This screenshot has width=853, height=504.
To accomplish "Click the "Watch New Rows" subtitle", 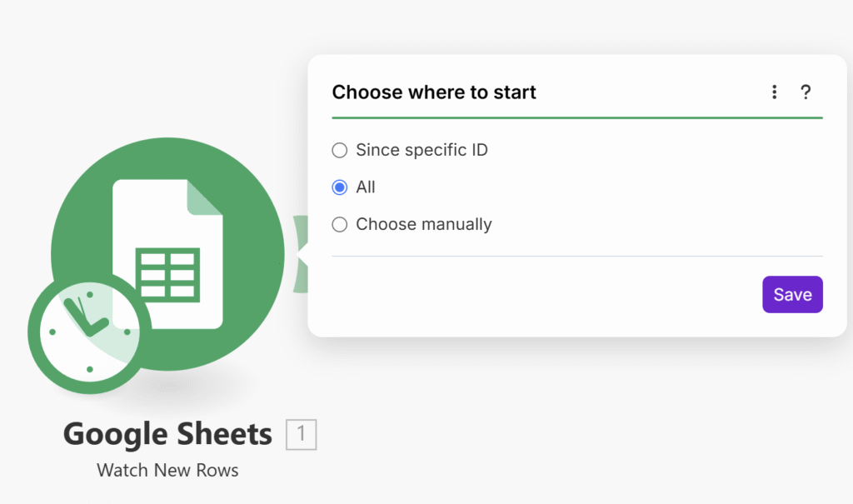I will (x=167, y=470).
